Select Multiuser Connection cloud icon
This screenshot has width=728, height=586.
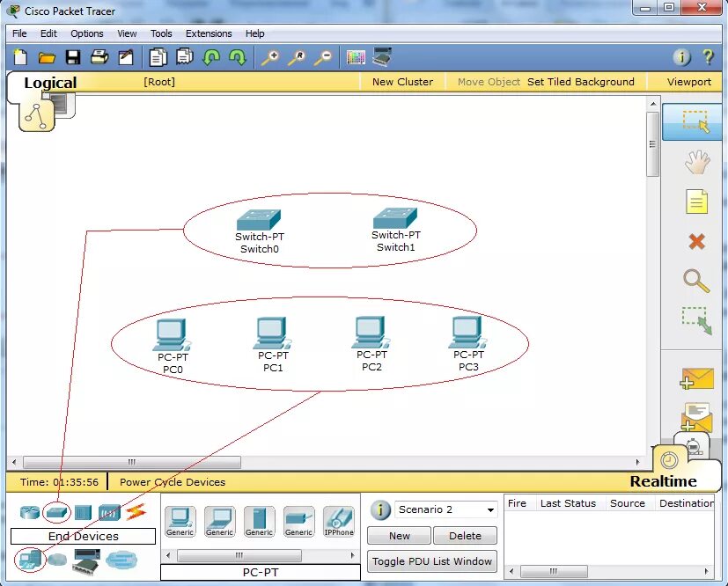click(x=121, y=560)
